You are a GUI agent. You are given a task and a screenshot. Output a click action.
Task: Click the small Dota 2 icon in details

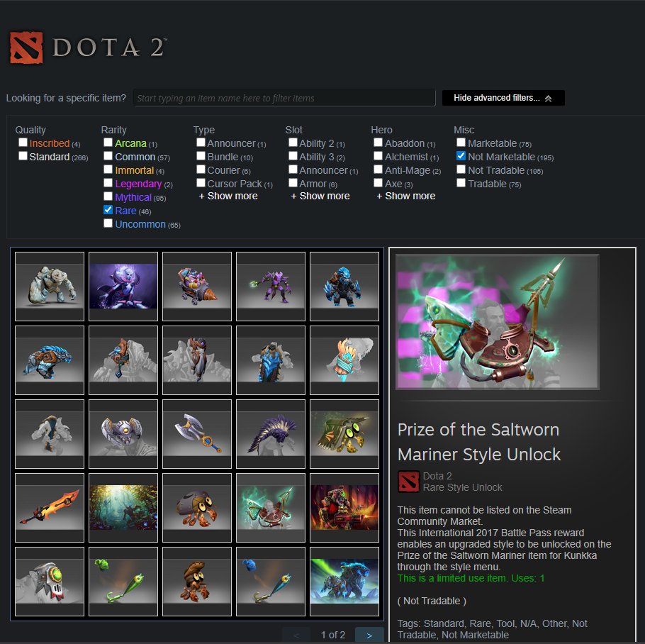[408, 482]
